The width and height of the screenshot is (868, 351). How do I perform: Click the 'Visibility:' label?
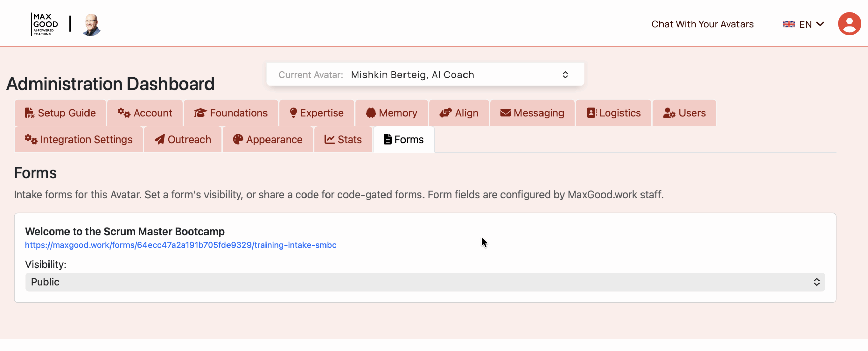pyautogui.click(x=46, y=264)
